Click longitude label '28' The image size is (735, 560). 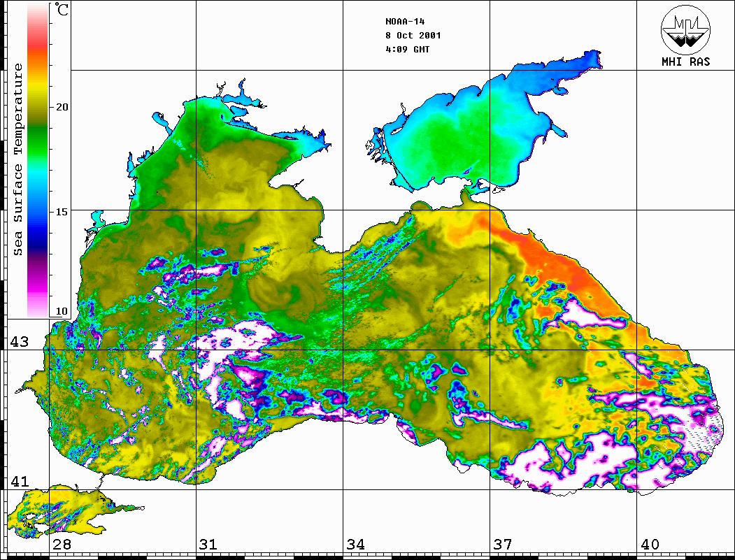point(62,544)
